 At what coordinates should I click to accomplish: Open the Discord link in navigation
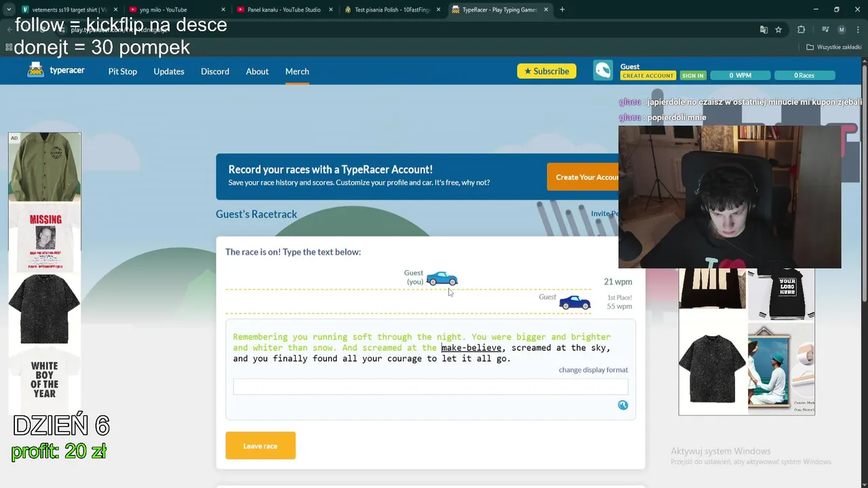pos(215,71)
